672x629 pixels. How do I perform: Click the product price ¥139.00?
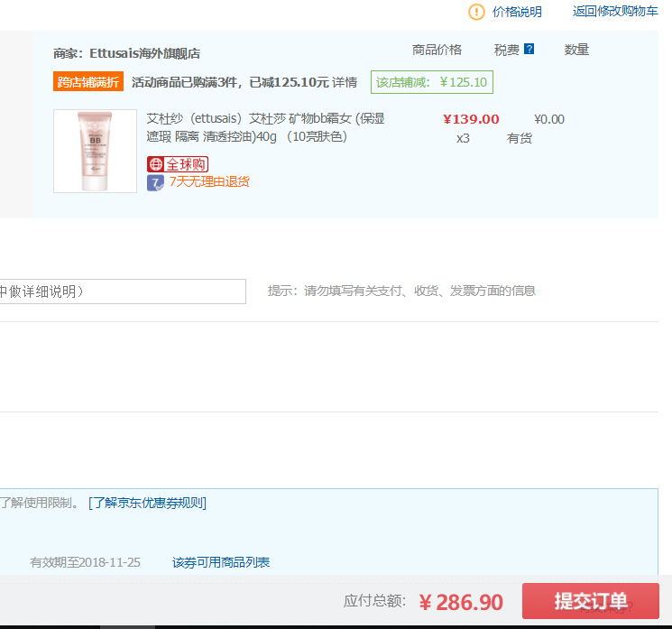[471, 119]
